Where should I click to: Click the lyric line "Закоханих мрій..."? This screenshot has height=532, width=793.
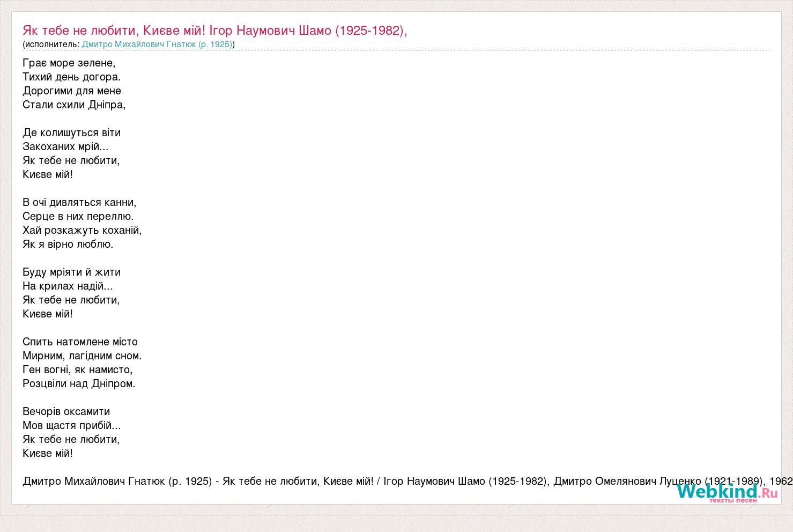tap(65, 146)
